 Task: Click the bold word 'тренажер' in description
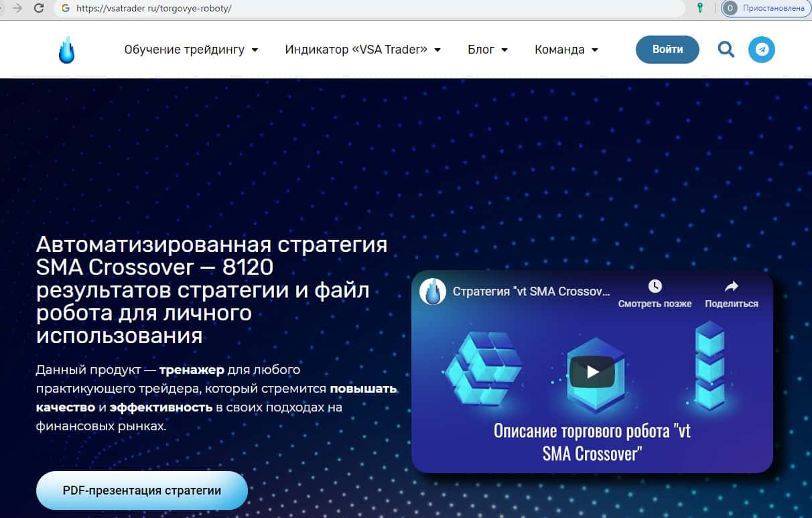[192, 370]
